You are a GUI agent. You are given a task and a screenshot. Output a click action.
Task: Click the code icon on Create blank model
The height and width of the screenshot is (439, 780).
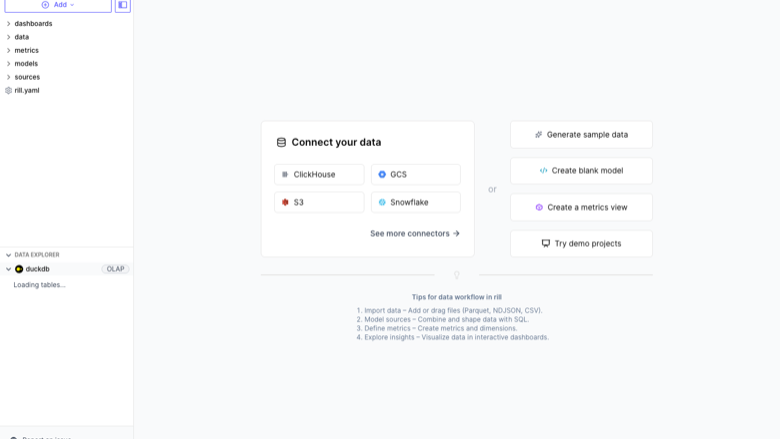pyautogui.click(x=543, y=171)
